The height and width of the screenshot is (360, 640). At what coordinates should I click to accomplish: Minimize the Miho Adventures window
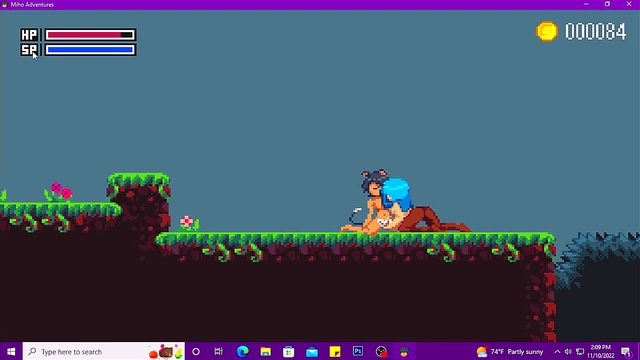(x=586, y=4)
